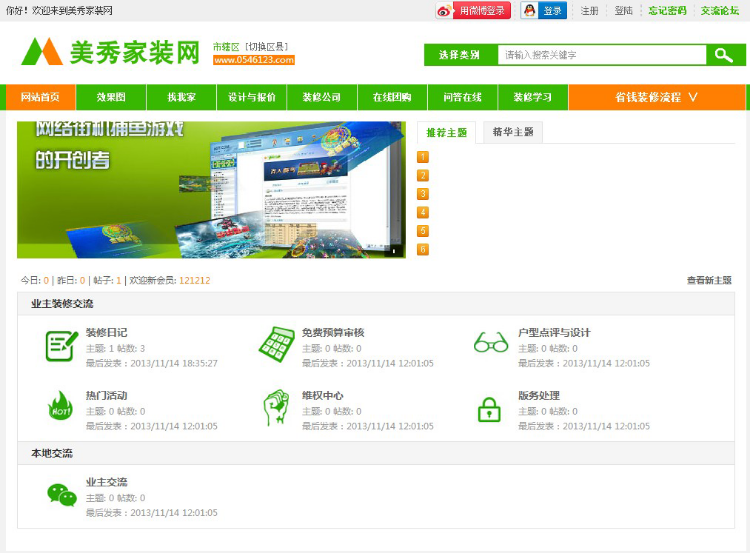
Task: Switch to the 推荐主题 tab
Action: 446,133
